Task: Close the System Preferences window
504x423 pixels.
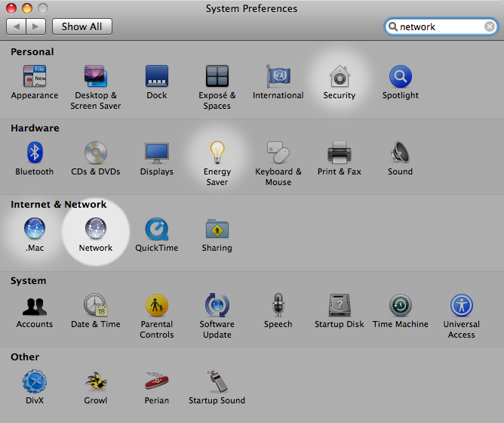Action: click(11, 8)
